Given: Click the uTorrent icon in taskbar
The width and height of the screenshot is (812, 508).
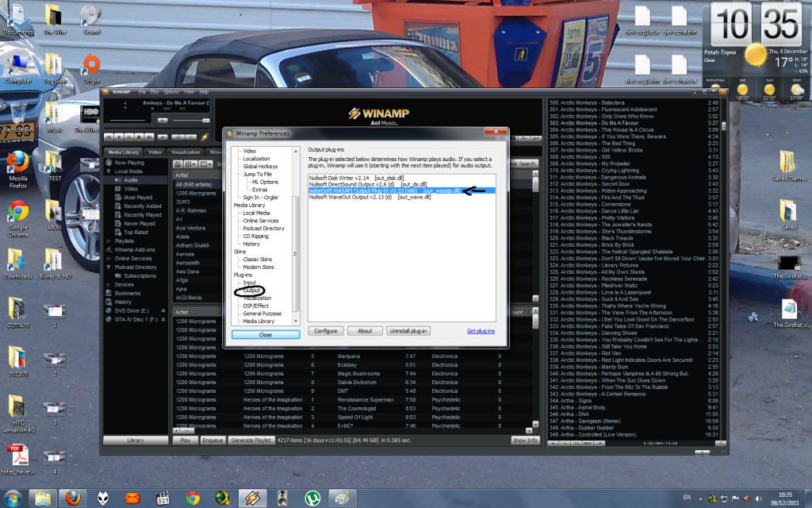Looking at the screenshot, I should (312, 498).
